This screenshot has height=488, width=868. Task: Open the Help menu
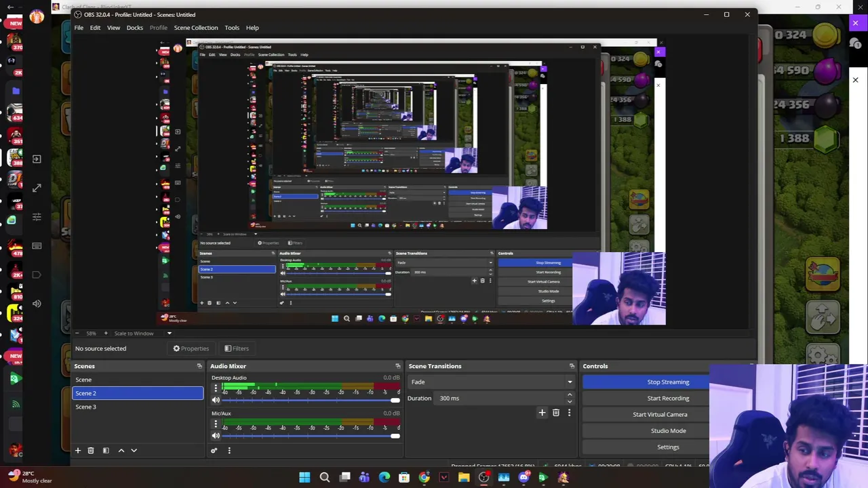click(x=252, y=28)
